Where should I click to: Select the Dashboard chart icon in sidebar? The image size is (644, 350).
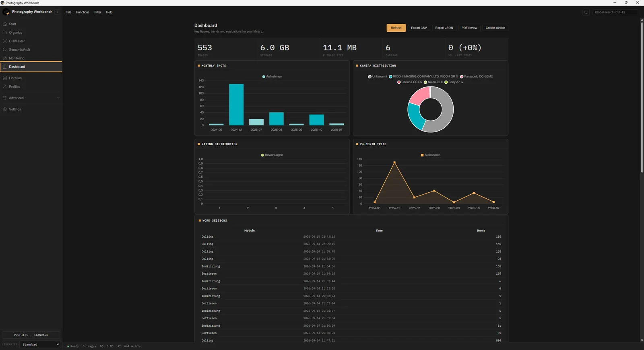5,67
